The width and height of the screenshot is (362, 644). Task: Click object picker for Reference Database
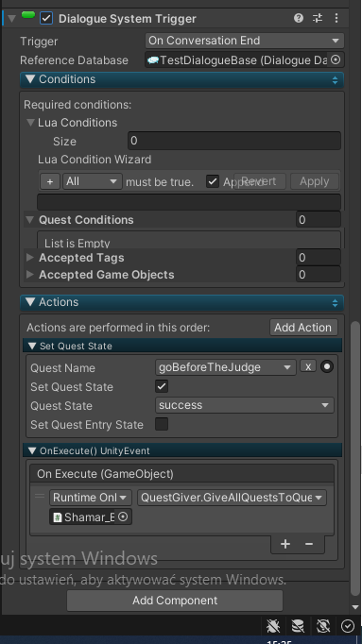coord(336,60)
